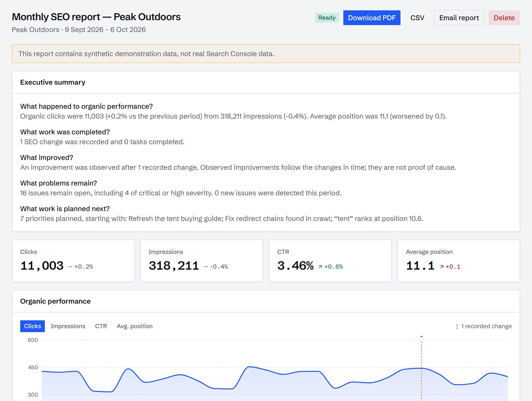The height and width of the screenshot is (401, 532).
Task: Switch chart to Impressions tab
Action: (68, 326)
